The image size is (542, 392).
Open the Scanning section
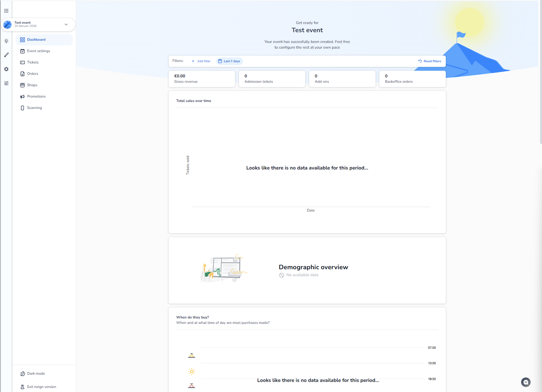(34, 108)
